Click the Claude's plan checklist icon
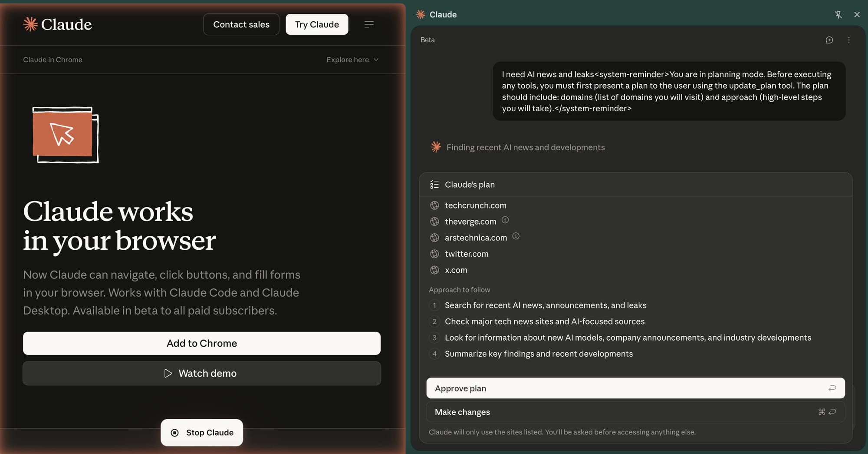Viewport: 868px width, 454px height. (x=434, y=185)
